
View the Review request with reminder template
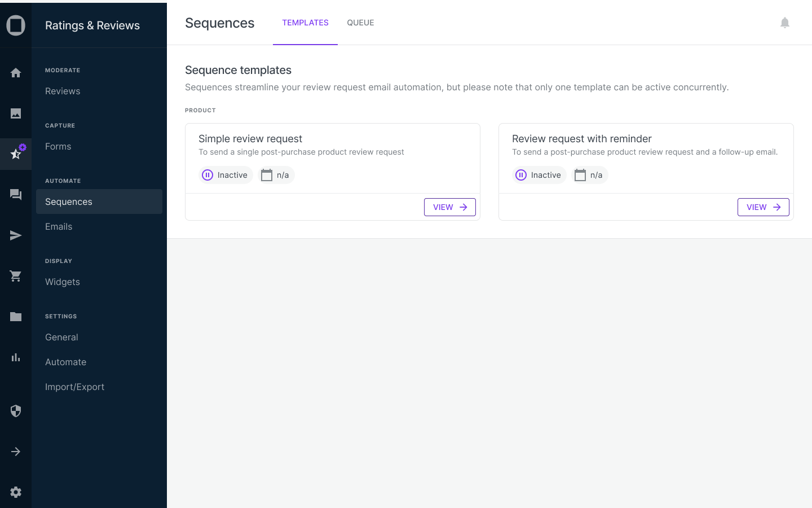pos(763,207)
